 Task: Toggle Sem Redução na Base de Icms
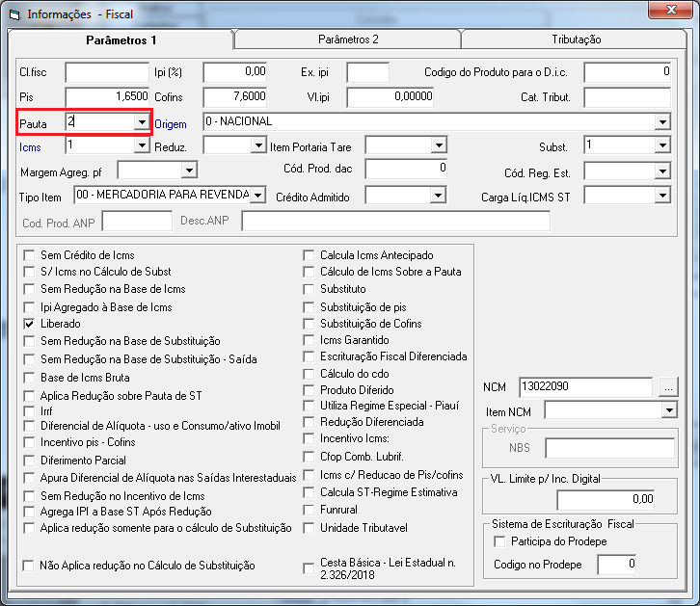(x=30, y=289)
